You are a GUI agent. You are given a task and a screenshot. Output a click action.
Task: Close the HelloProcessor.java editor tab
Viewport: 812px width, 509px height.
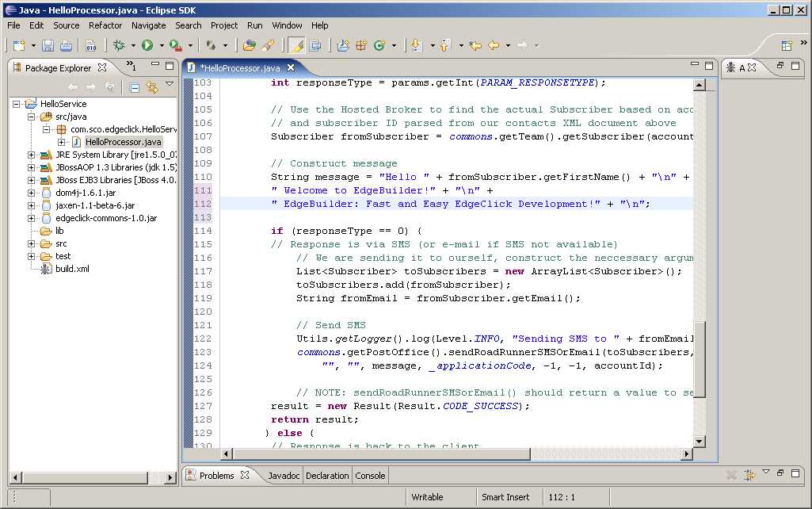(x=291, y=67)
